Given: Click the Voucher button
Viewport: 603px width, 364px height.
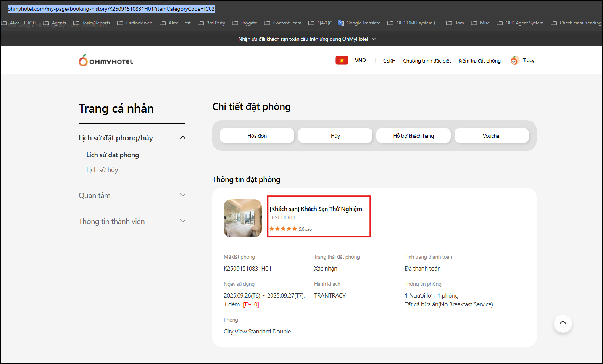Looking at the screenshot, I should coord(492,136).
